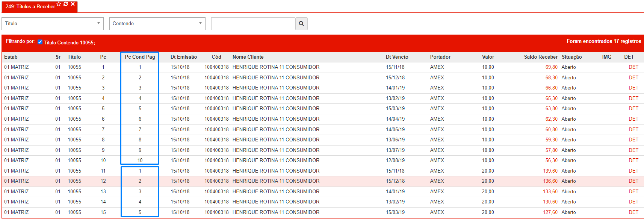Open DET link for row with saldo 60,80
Viewport: 644px width, 223px height.
pyautogui.click(x=633, y=129)
